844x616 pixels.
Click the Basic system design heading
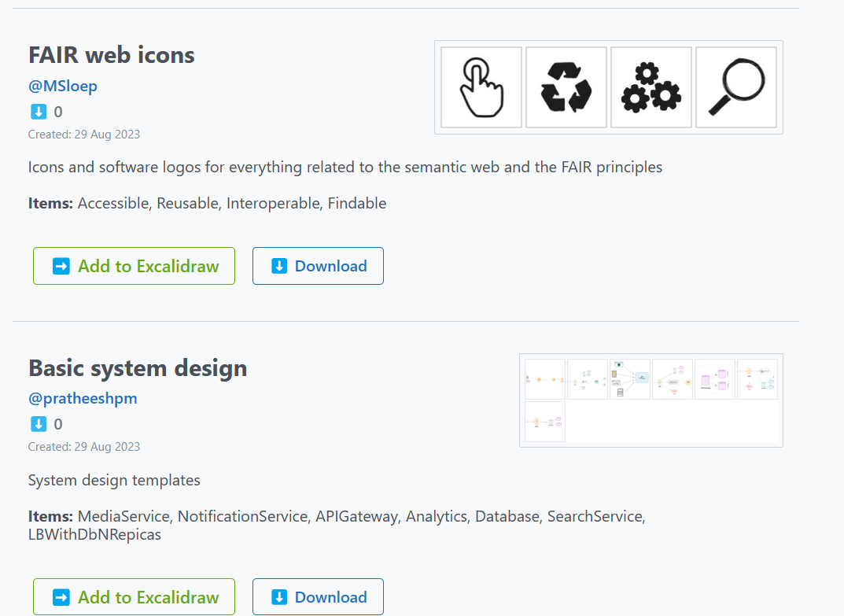point(138,367)
